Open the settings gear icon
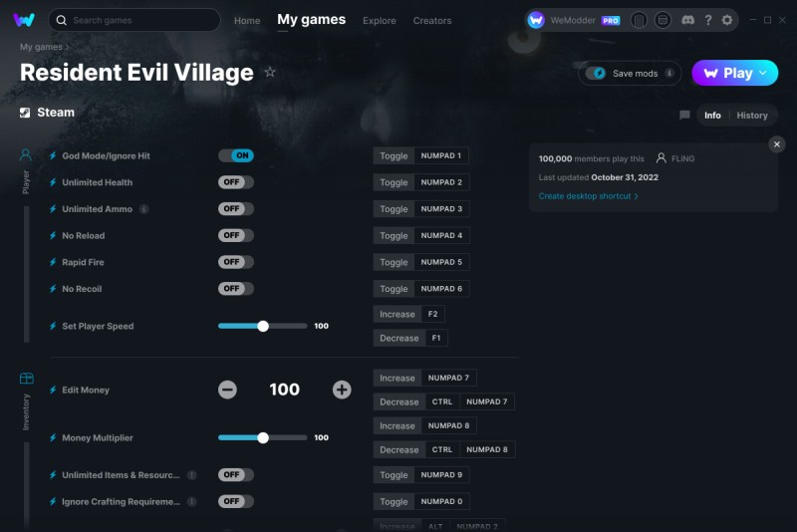 (727, 20)
